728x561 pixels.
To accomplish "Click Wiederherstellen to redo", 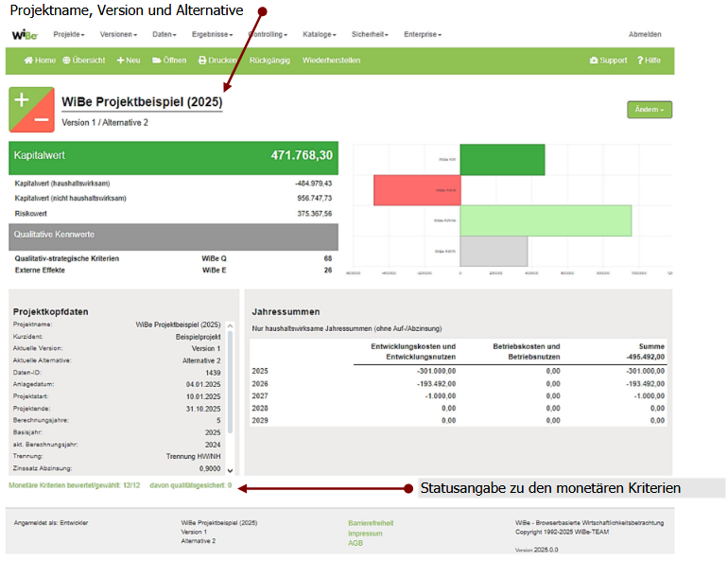I will click(x=331, y=61).
